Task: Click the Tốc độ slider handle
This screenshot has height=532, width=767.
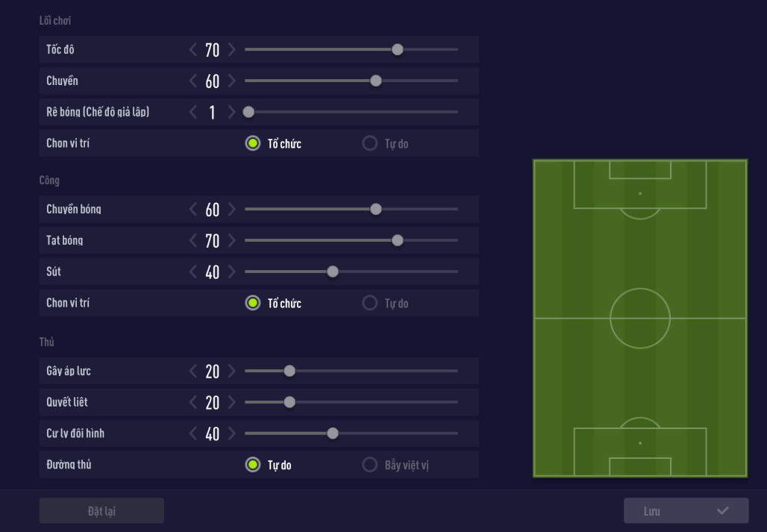Action: point(398,49)
